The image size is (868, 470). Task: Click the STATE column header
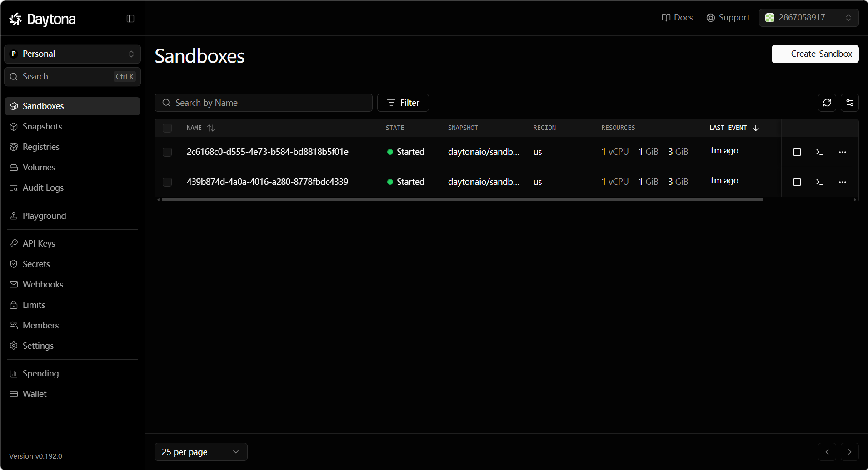point(395,128)
